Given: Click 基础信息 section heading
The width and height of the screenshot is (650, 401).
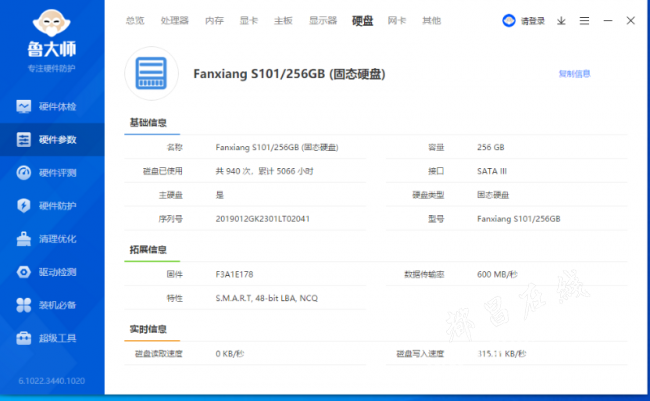Looking at the screenshot, I should click(148, 123).
